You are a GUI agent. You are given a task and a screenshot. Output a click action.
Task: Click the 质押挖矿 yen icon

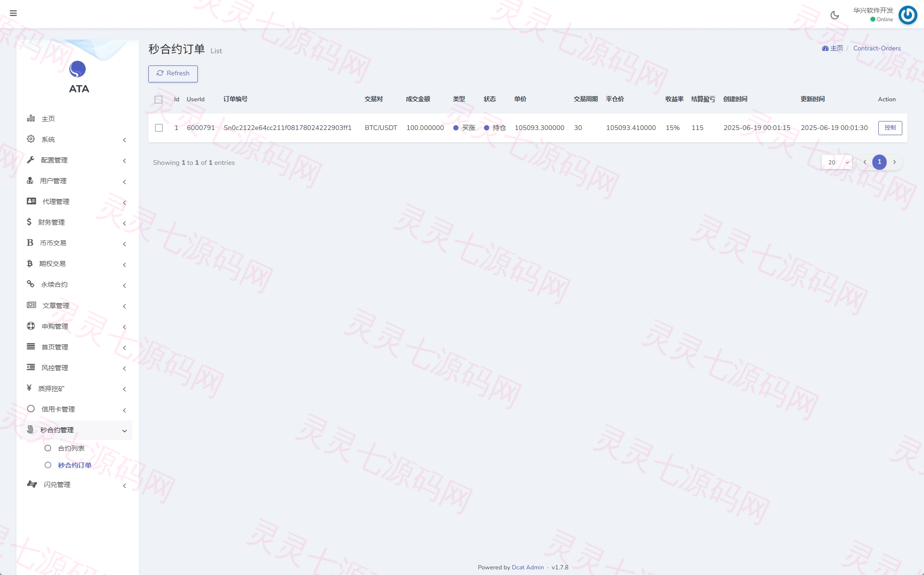point(29,388)
